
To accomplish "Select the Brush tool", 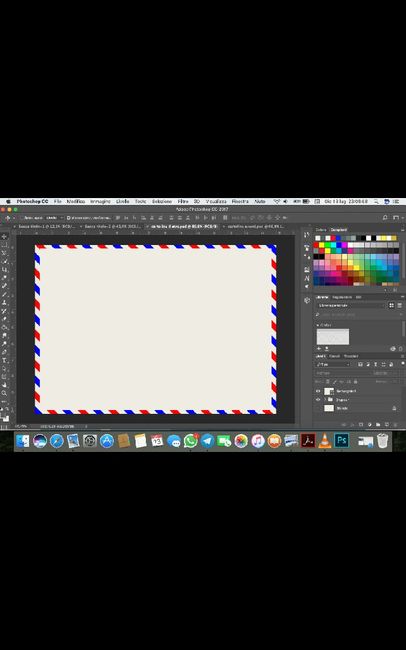I will coord(4,295).
